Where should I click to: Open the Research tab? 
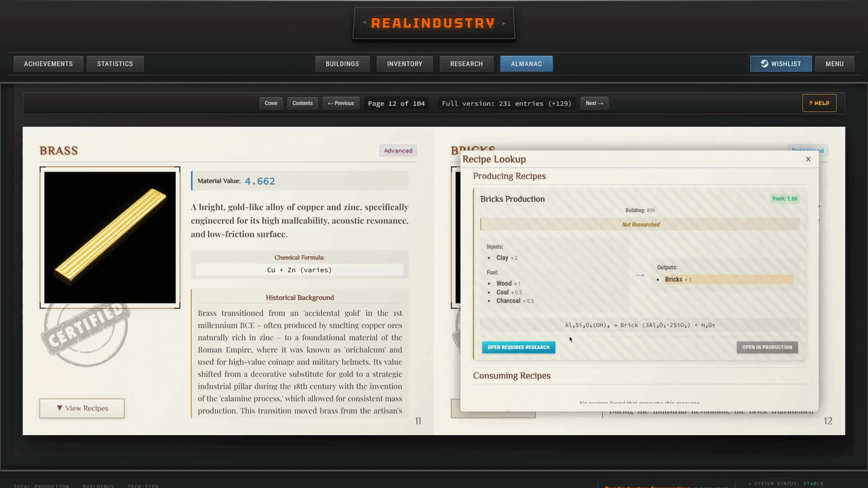467,64
